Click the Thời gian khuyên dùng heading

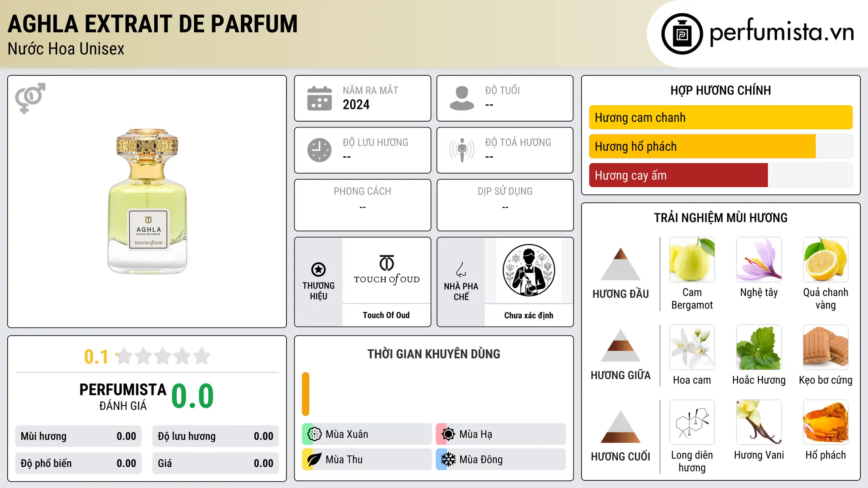(x=434, y=354)
